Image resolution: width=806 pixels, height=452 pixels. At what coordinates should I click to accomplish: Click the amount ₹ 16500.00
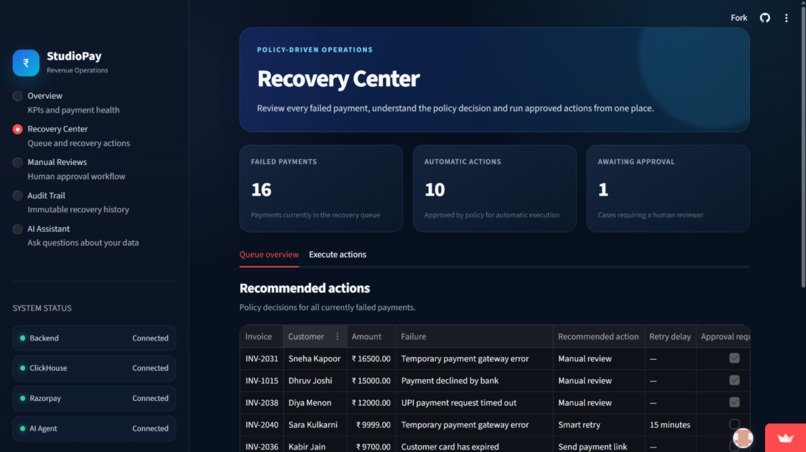tap(371, 358)
